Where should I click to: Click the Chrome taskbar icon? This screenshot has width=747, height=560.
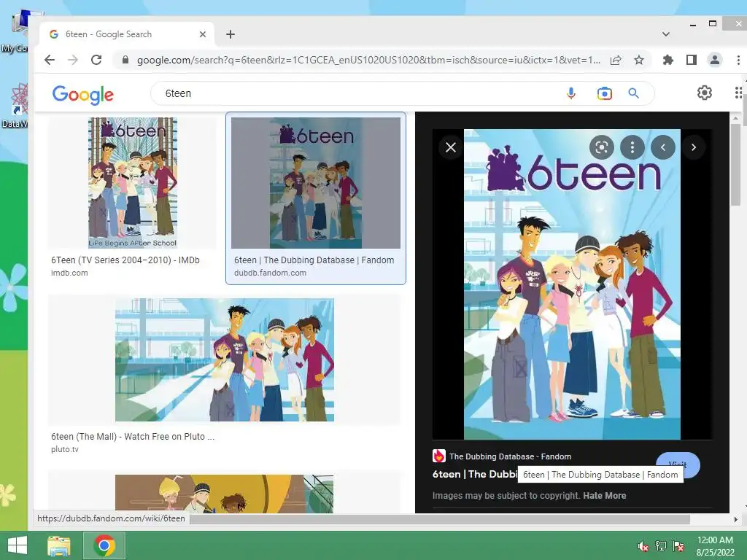point(104,545)
